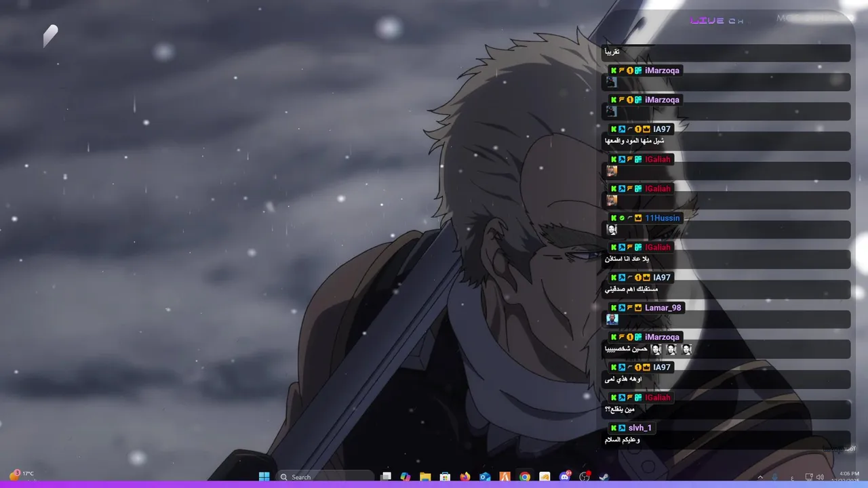
Task: Open Steam from the taskbar
Action: pyautogui.click(x=604, y=476)
